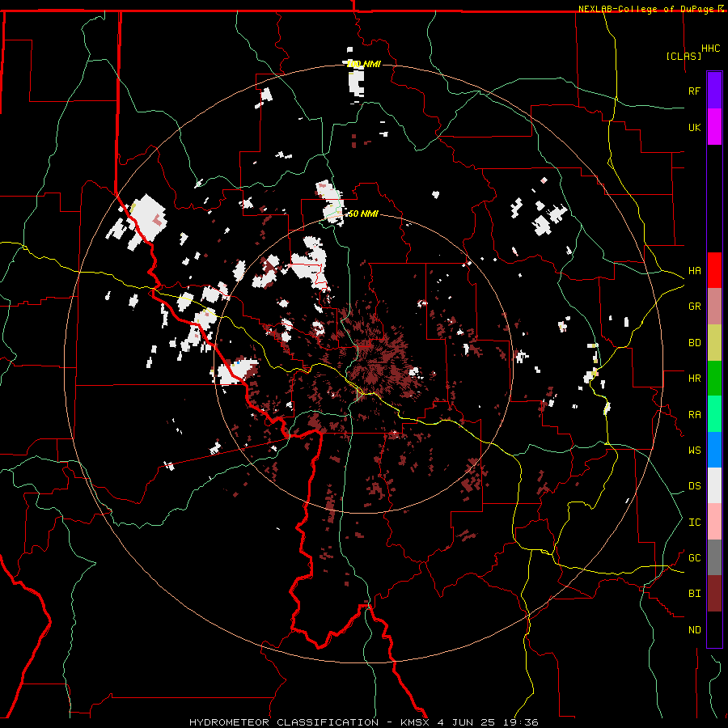Click the ND black legend swatch

click(714, 629)
